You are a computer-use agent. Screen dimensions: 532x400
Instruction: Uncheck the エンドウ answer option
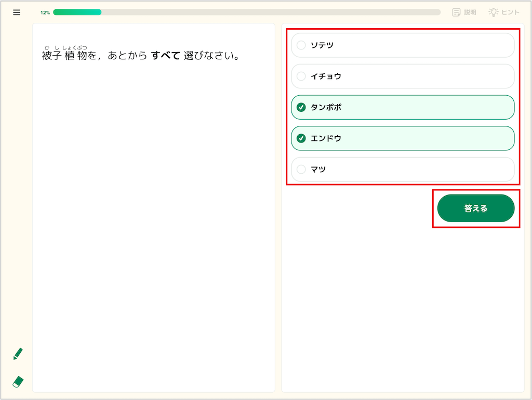[x=403, y=138]
